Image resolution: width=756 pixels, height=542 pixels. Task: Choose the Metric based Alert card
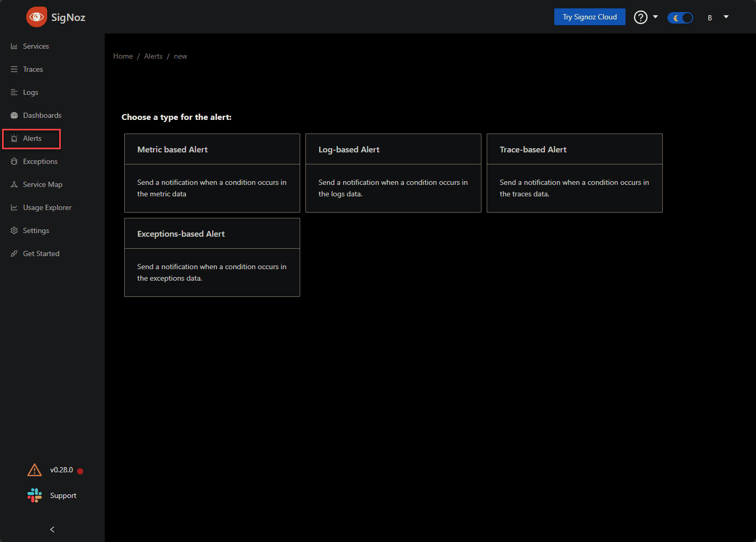[212, 173]
